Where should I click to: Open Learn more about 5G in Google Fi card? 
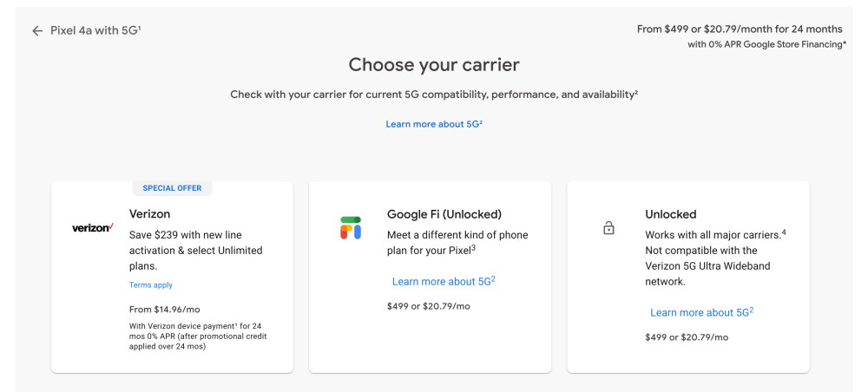coord(443,281)
